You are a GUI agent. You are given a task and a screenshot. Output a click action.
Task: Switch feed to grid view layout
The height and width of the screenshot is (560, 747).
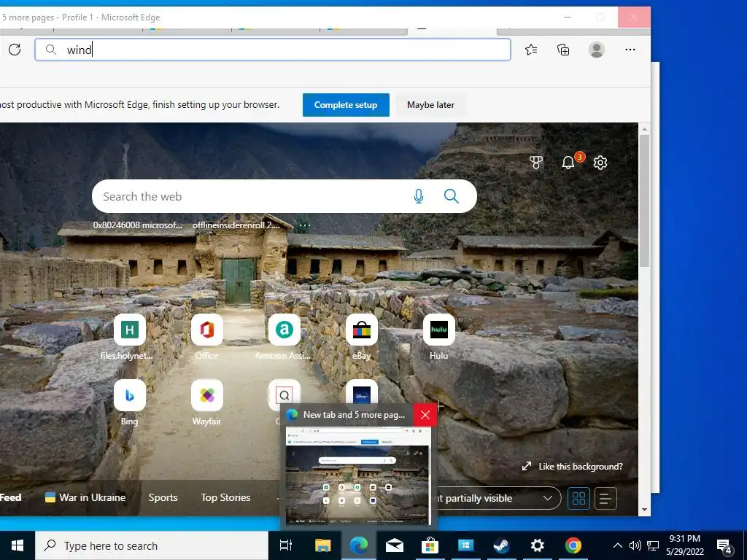pyautogui.click(x=578, y=499)
